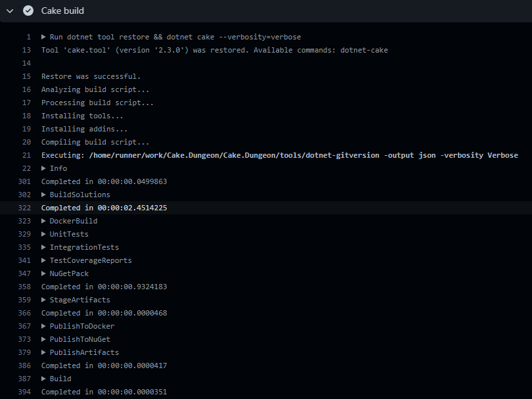The image size is (532, 399).
Task: Expand the UnitTests log group
Action: pyautogui.click(x=44, y=234)
